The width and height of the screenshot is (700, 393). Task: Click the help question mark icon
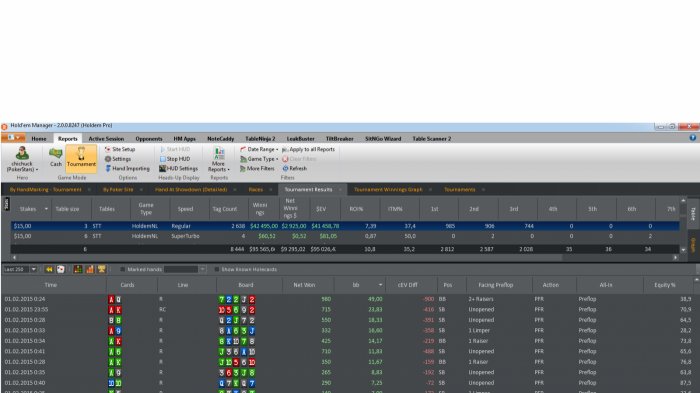pos(692,138)
